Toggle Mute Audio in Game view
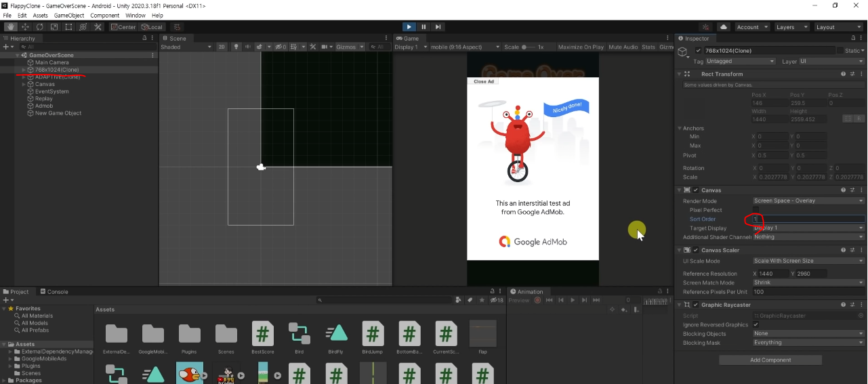 pyautogui.click(x=623, y=47)
